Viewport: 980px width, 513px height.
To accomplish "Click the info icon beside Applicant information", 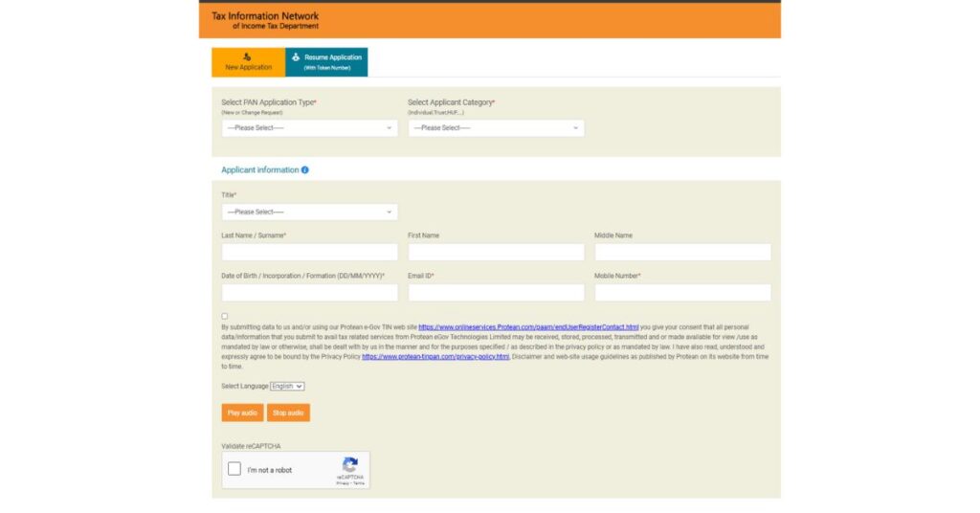I will (x=305, y=170).
